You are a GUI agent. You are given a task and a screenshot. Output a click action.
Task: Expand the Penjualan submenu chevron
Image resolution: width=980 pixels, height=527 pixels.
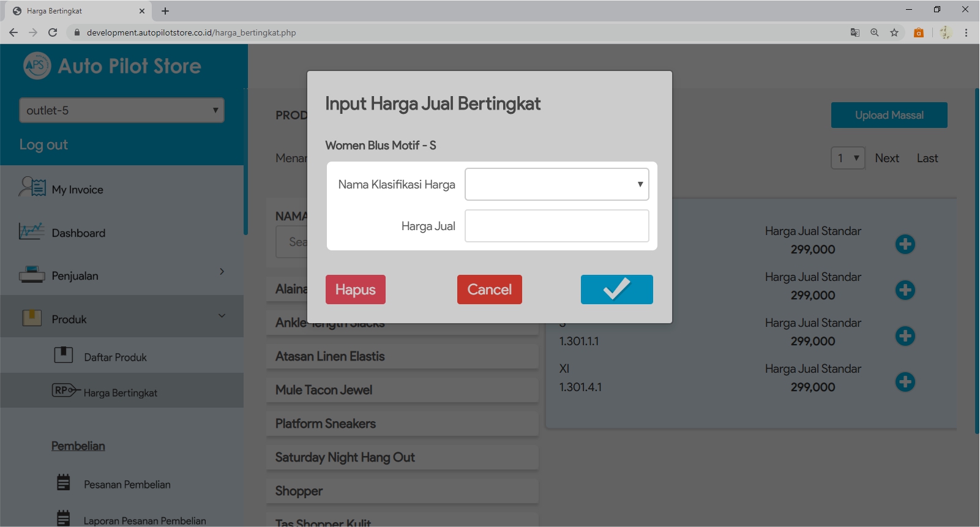(x=222, y=271)
